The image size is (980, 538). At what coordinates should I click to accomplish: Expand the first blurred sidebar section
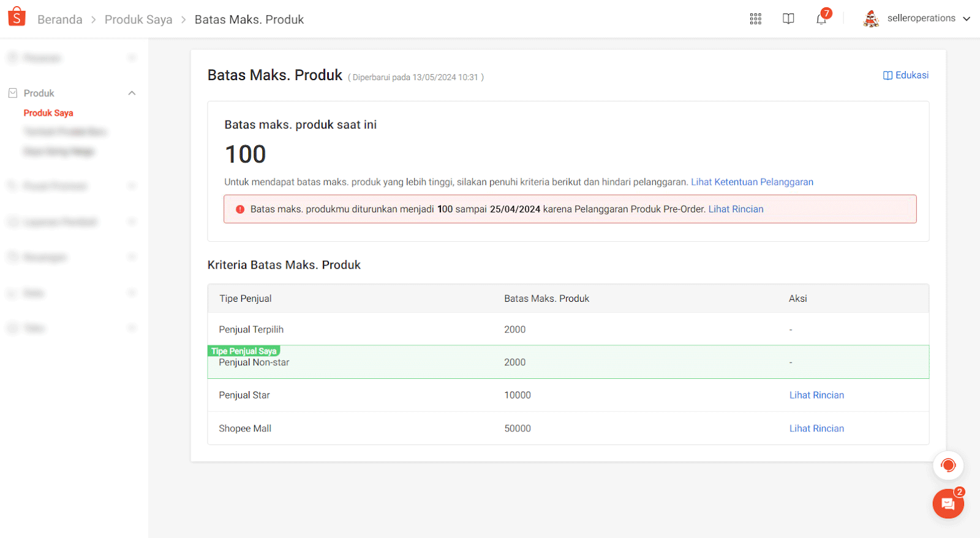pos(132,58)
